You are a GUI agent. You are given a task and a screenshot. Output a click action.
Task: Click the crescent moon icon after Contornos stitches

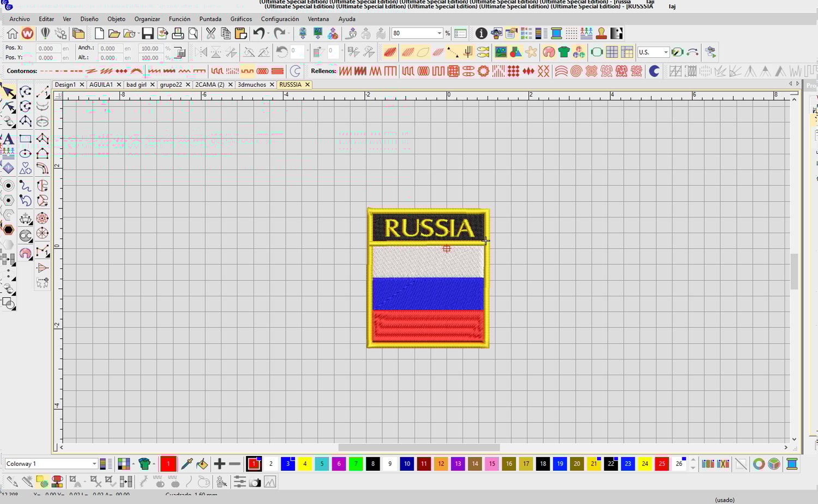click(295, 71)
